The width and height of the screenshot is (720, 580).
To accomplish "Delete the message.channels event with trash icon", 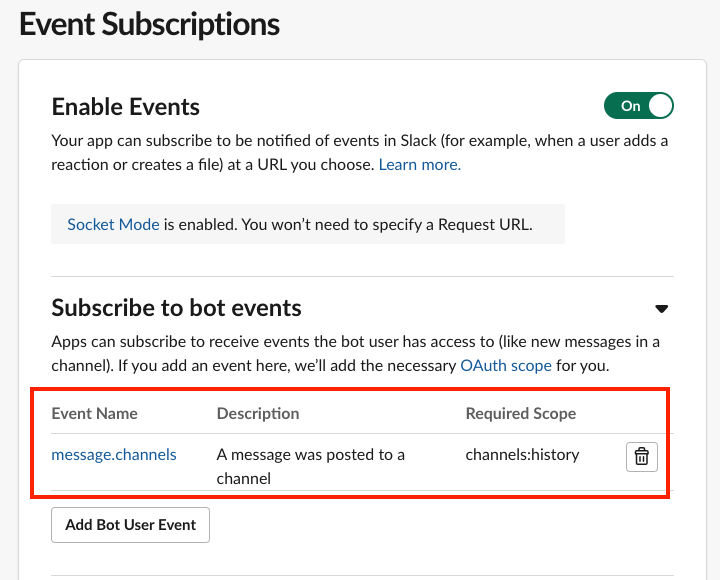I will (642, 457).
